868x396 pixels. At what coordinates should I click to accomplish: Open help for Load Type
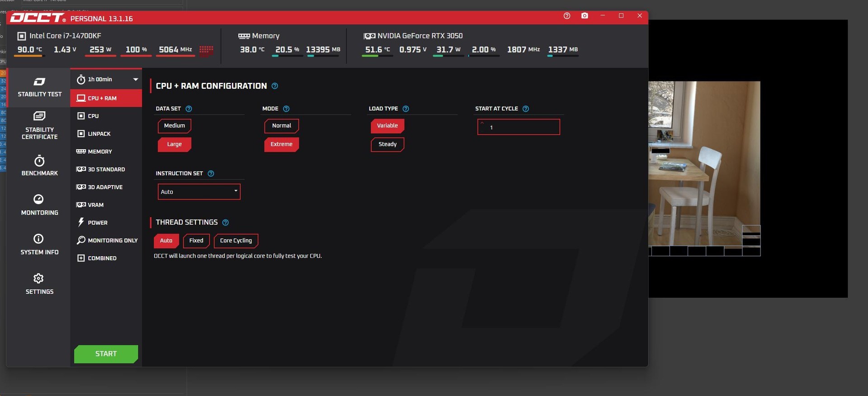point(406,109)
